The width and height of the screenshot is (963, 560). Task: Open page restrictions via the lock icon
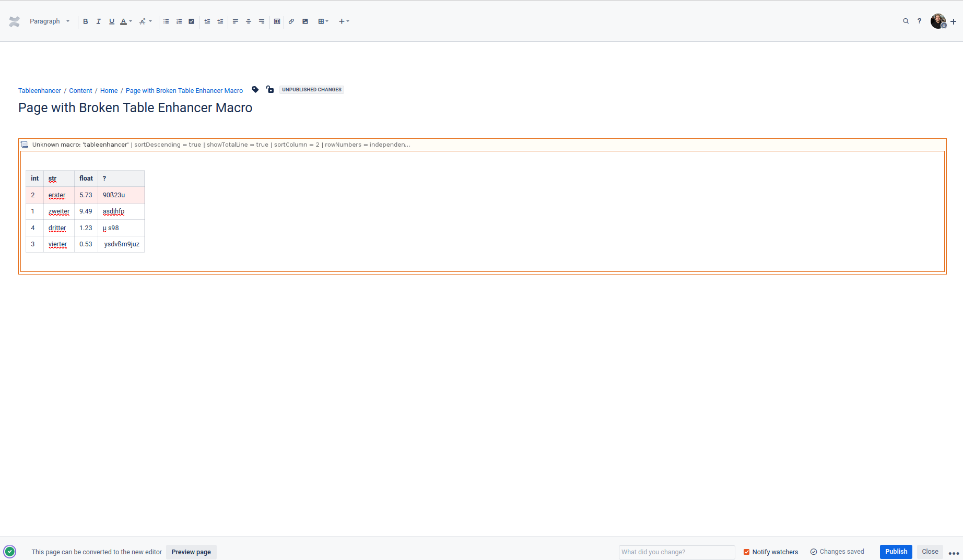(x=269, y=89)
